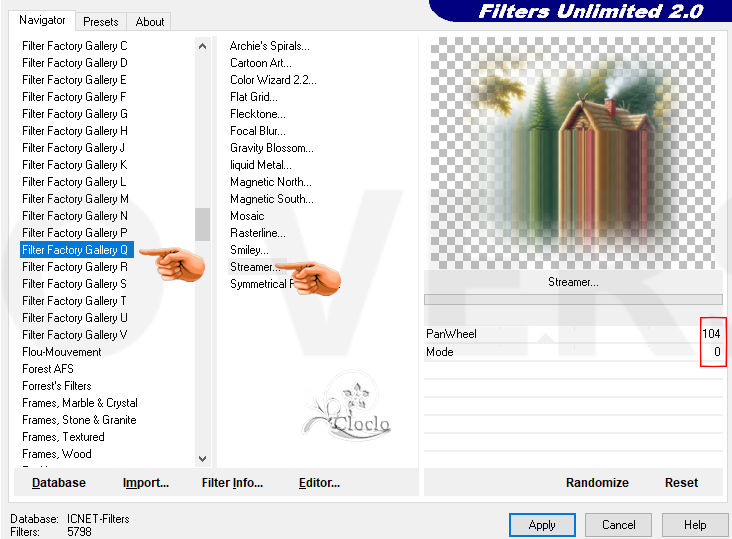Viewport: 732px width, 539px height.
Task: Choose the Streamer... filter entry
Action: tap(252, 267)
